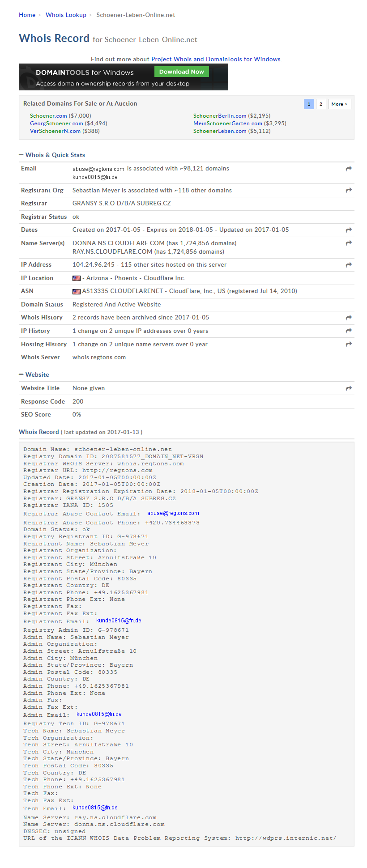
Task: Click Registered And Active Website status
Action: click(x=117, y=305)
